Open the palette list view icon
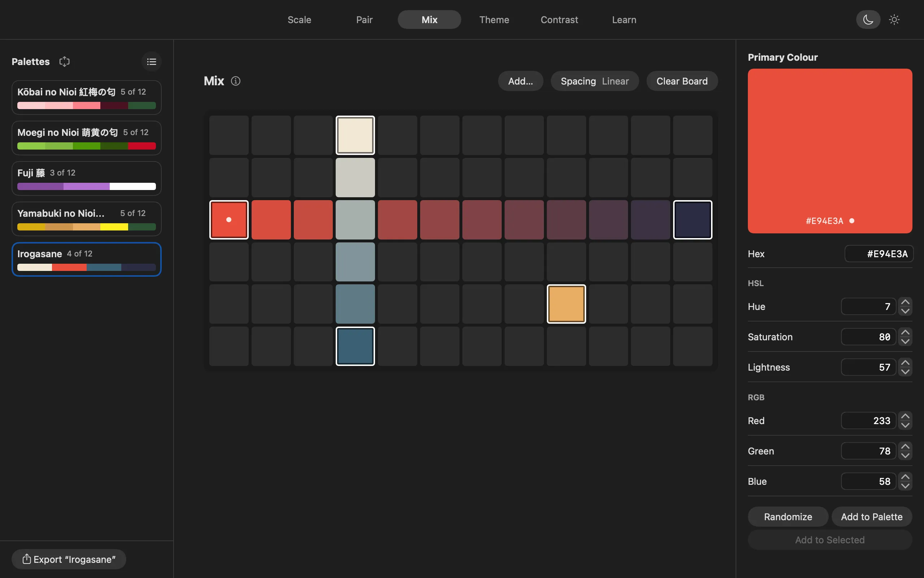924x578 pixels. click(152, 61)
